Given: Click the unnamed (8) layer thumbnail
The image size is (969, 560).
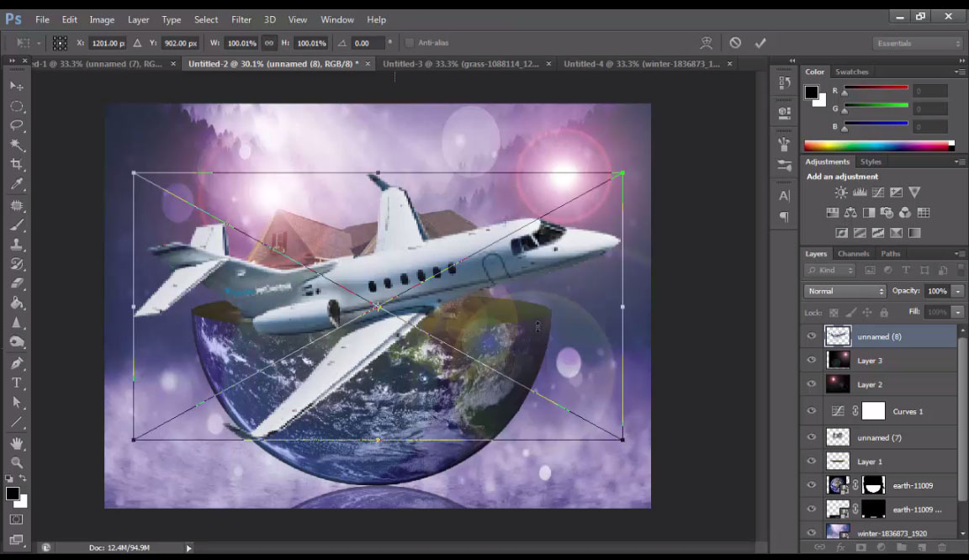Looking at the screenshot, I should click(838, 335).
